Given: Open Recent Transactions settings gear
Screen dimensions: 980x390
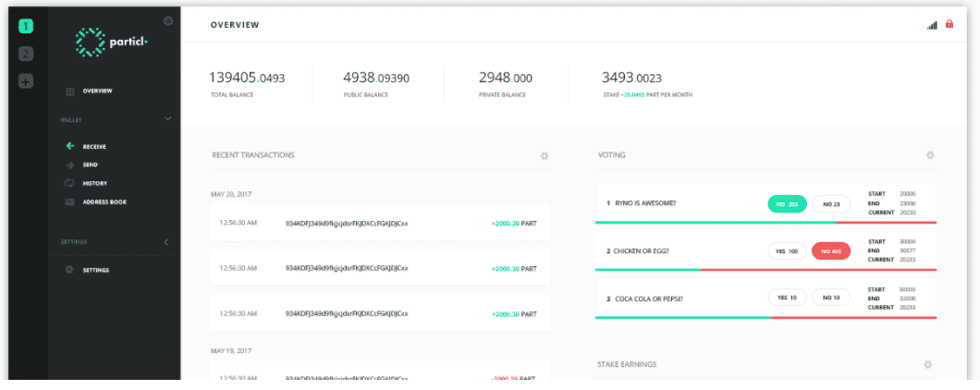Looking at the screenshot, I should [545, 155].
